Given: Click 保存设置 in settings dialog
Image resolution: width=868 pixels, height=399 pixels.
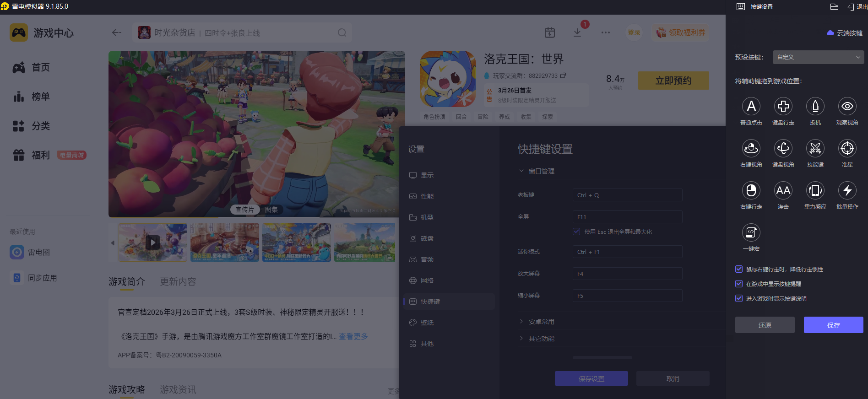Looking at the screenshot, I should [591, 378].
